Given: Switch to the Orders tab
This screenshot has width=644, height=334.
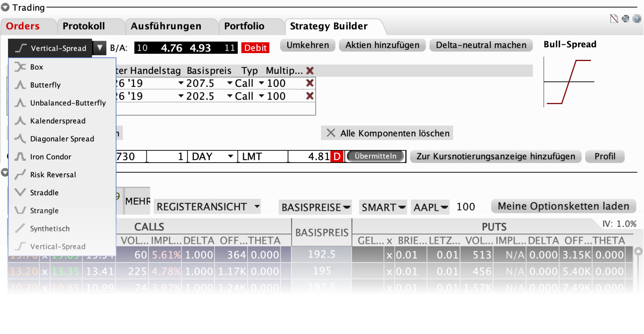Looking at the screenshot, I should pos(23,26).
